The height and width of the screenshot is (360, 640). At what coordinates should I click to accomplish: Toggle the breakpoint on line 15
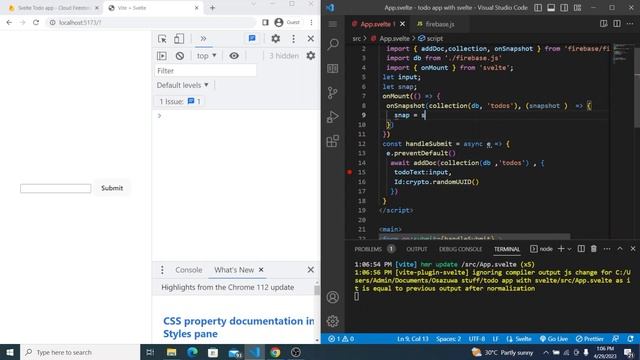click(x=349, y=172)
